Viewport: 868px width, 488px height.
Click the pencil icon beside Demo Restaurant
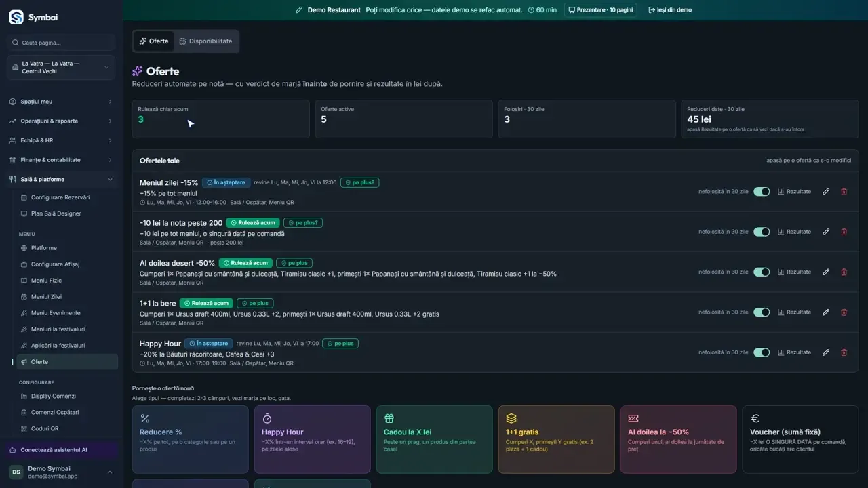coord(299,10)
